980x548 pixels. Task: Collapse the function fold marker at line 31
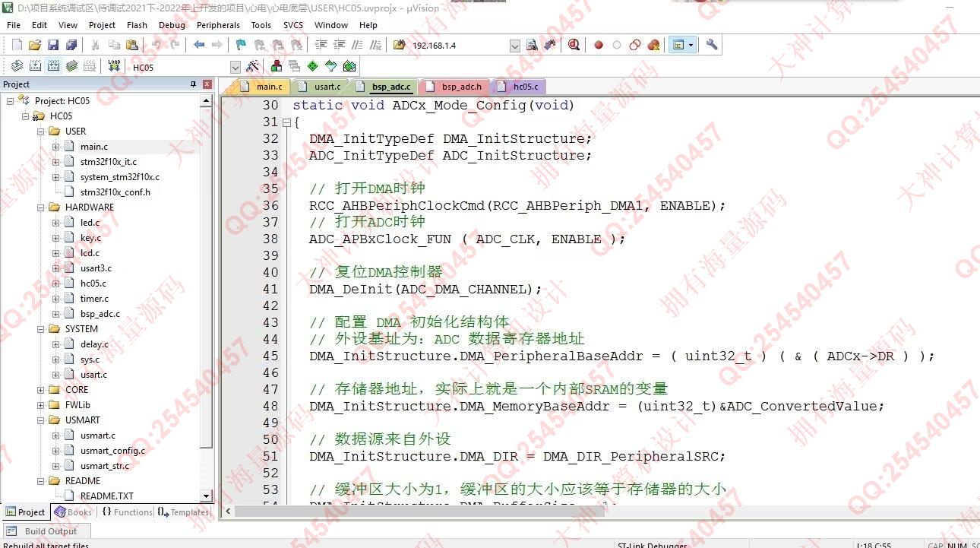coord(286,122)
